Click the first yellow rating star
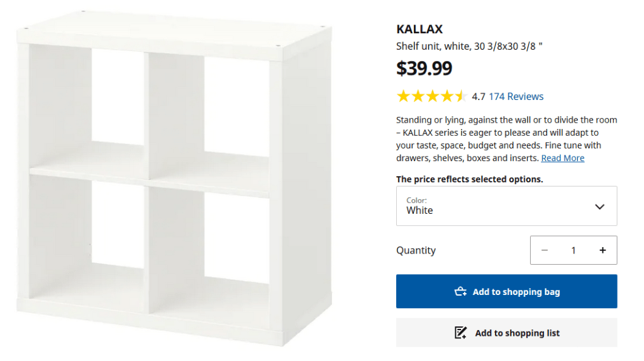Image resolution: width=644 pixels, height=361 pixels. click(403, 96)
